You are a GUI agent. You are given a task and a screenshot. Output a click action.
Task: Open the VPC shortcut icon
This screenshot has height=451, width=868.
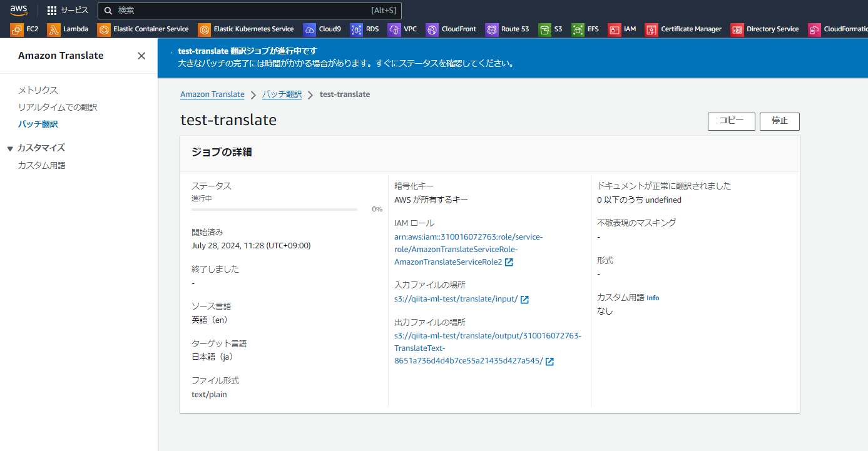(394, 29)
